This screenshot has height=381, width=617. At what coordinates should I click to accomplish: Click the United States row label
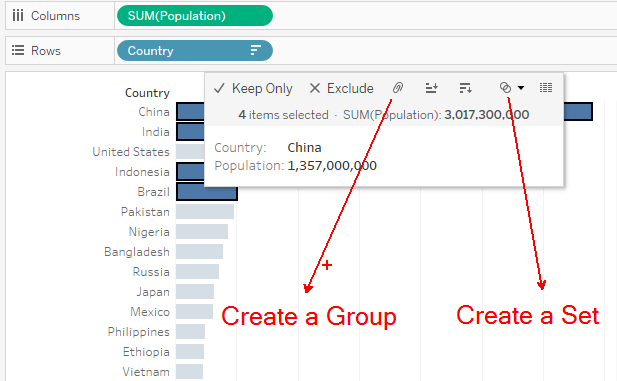pos(131,152)
